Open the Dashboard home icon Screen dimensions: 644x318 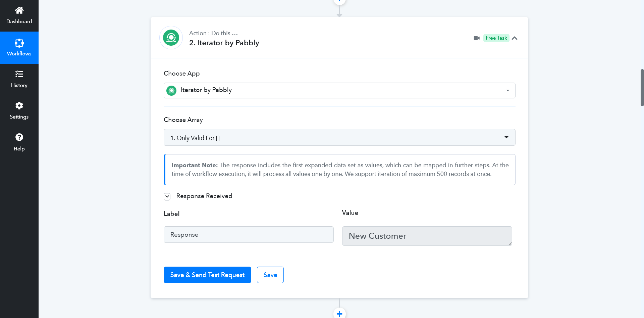(x=19, y=10)
